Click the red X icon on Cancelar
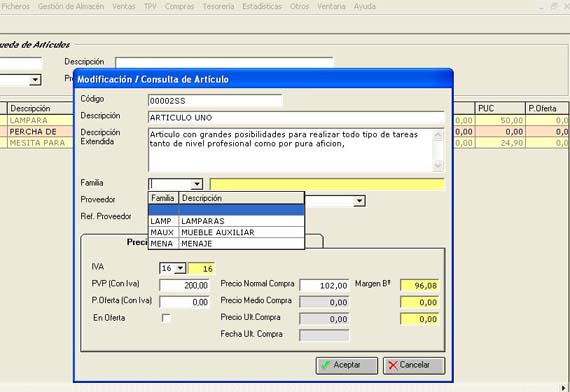The height and width of the screenshot is (392, 570). [x=393, y=365]
